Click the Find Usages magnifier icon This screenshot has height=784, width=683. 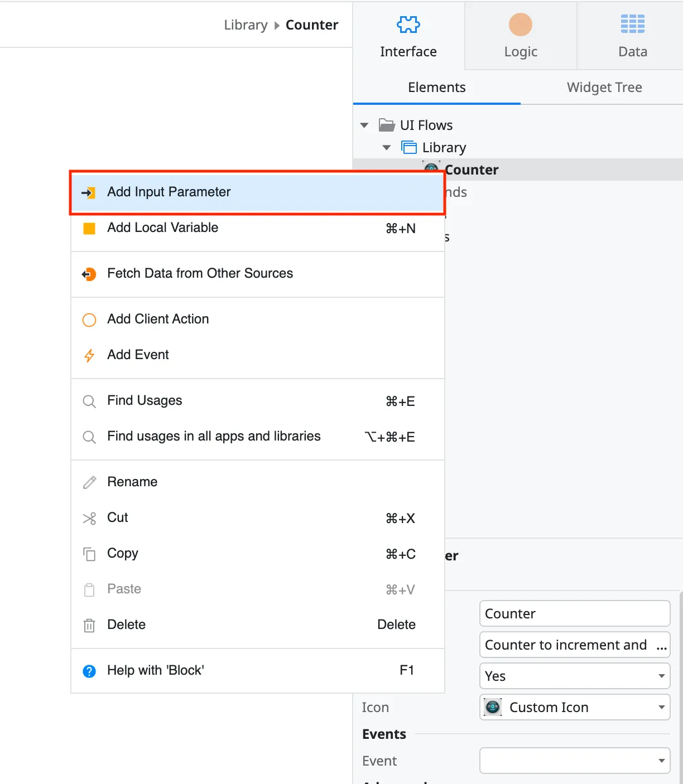pyautogui.click(x=89, y=401)
